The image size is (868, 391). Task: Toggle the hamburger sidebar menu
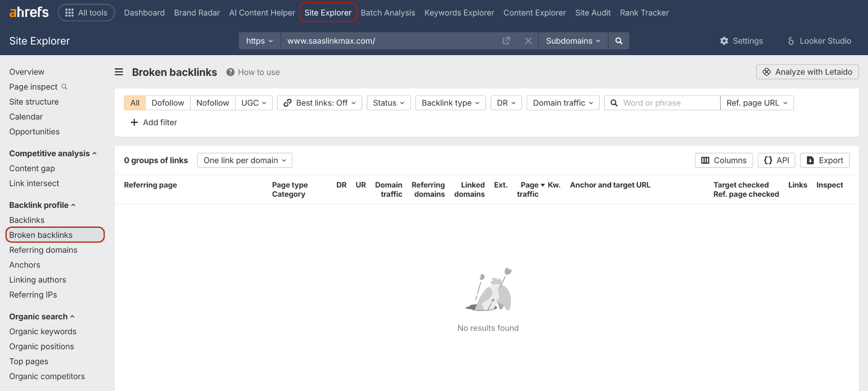pyautogui.click(x=119, y=72)
